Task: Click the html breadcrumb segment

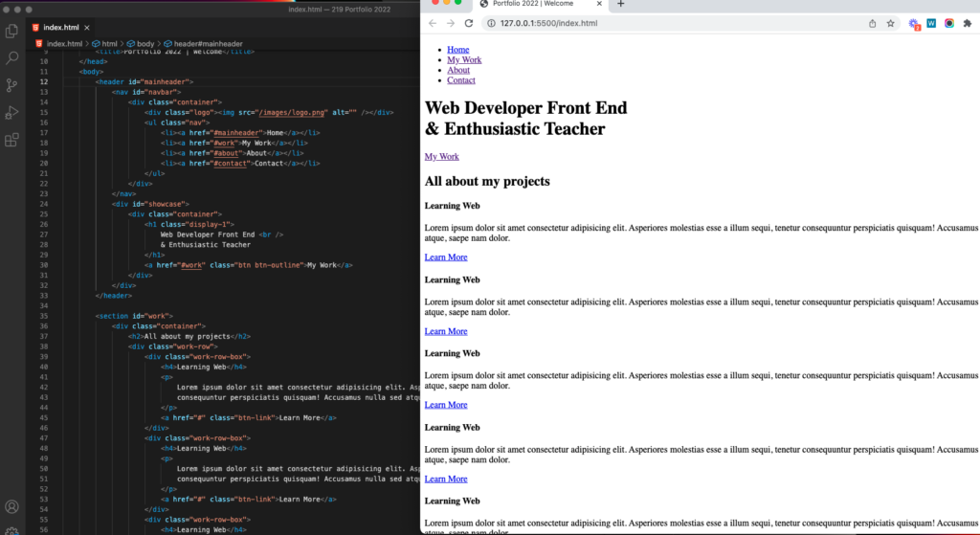Action: [x=109, y=44]
